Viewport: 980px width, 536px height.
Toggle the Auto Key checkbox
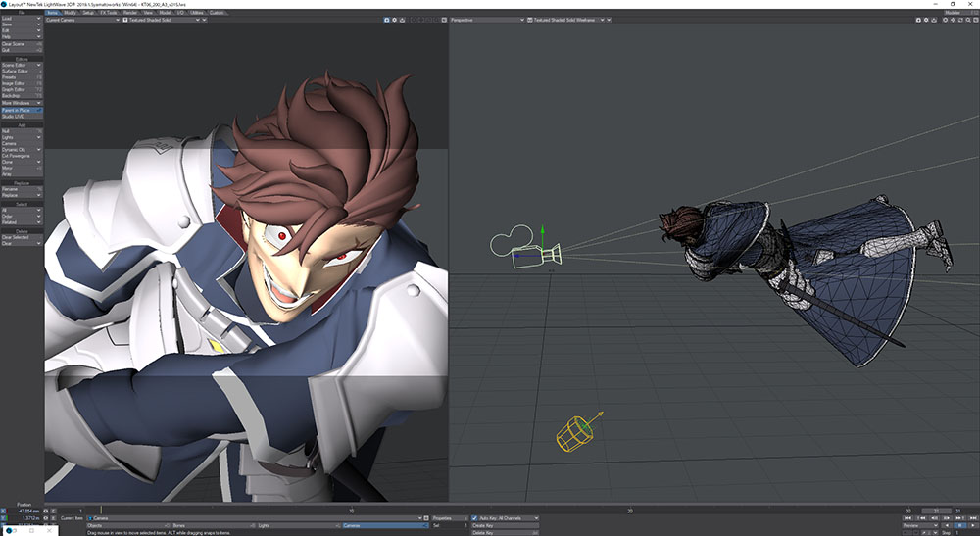tap(474, 518)
